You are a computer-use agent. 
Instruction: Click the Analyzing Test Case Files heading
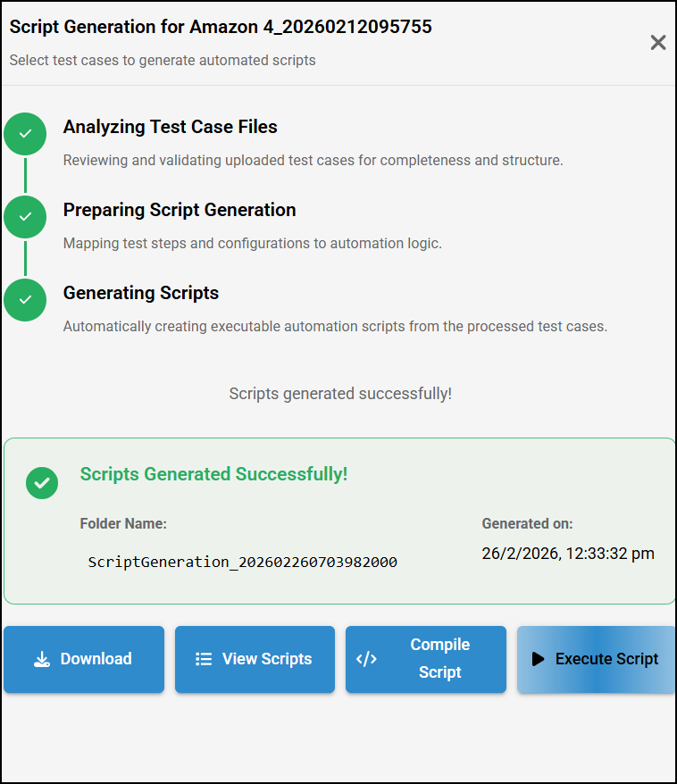(x=170, y=127)
